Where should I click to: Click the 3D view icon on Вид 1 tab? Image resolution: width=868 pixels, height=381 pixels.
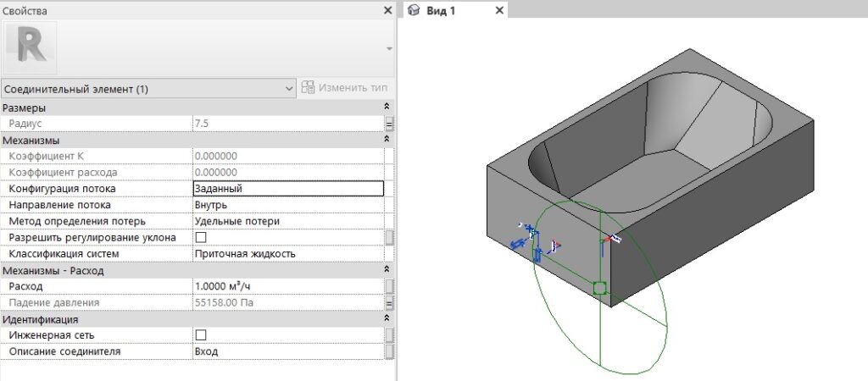(x=414, y=10)
